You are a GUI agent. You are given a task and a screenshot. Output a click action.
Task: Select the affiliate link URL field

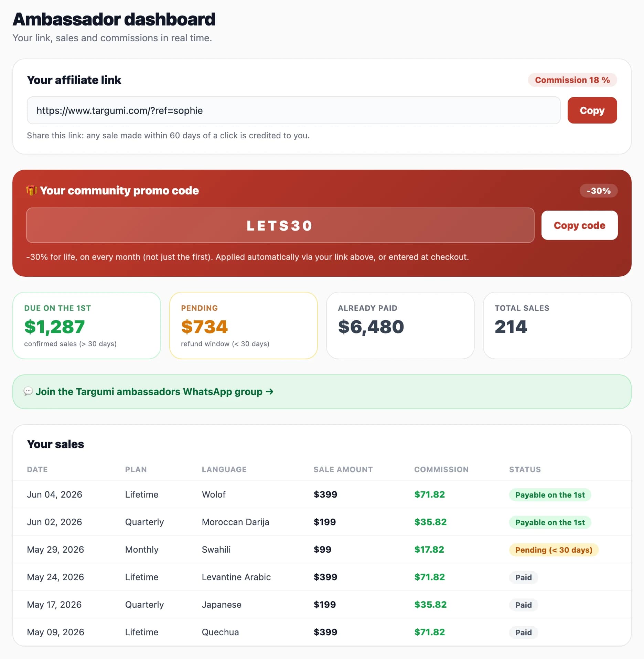pyautogui.click(x=293, y=110)
